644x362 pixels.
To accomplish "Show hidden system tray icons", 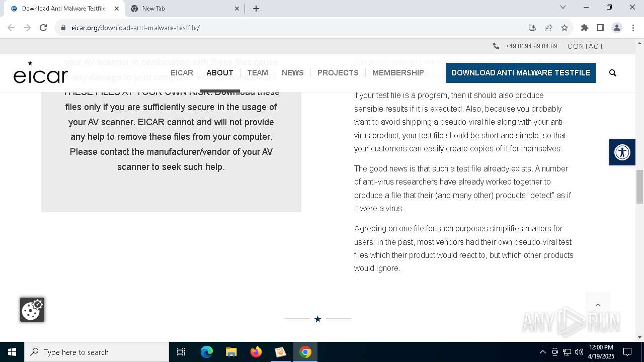I will pyautogui.click(x=542, y=352).
